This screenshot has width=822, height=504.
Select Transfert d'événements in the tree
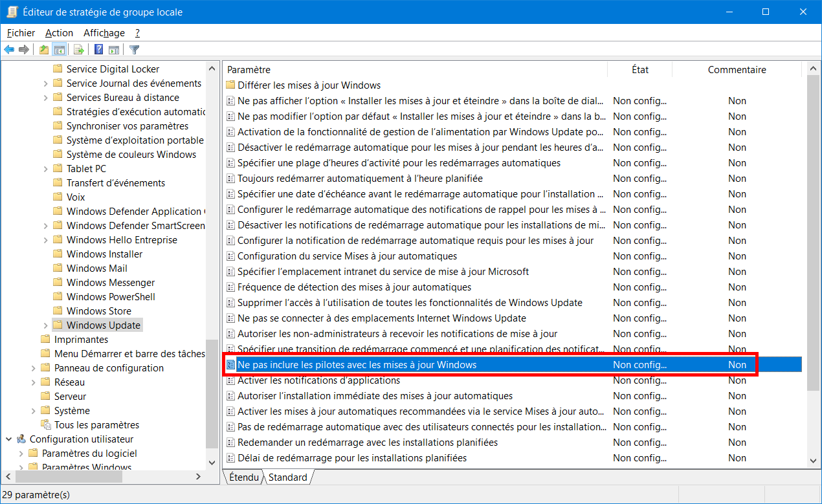click(116, 183)
